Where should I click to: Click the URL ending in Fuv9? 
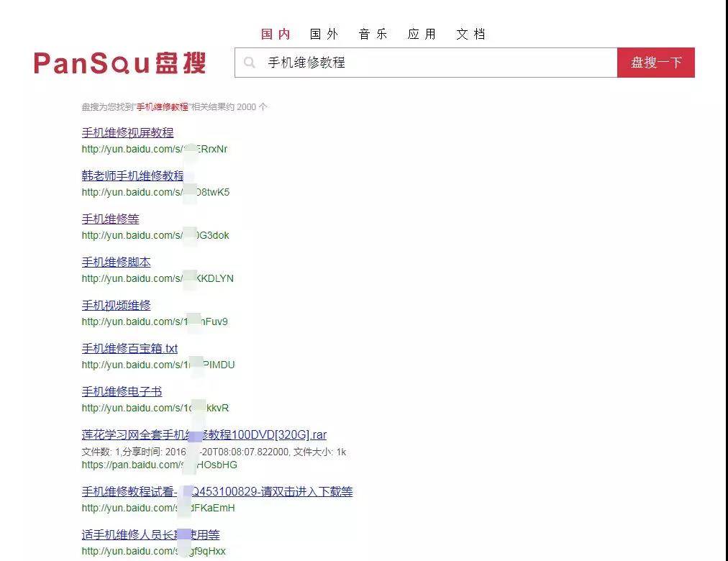point(155,321)
